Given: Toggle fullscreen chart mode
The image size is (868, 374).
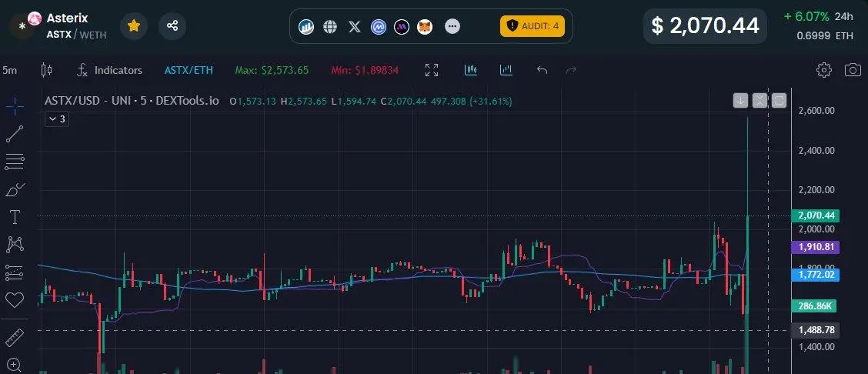Looking at the screenshot, I should [x=432, y=70].
